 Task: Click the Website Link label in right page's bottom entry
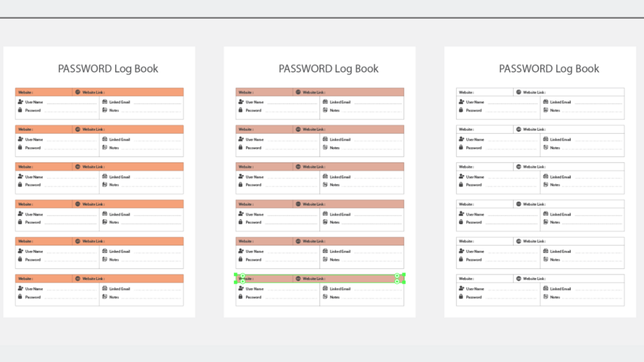pyautogui.click(x=534, y=279)
